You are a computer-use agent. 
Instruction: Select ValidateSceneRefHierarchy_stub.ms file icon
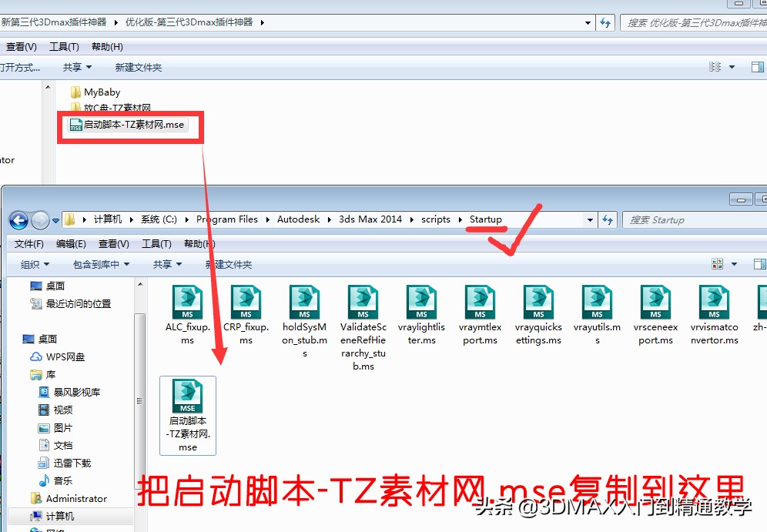[x=363, y=302]
